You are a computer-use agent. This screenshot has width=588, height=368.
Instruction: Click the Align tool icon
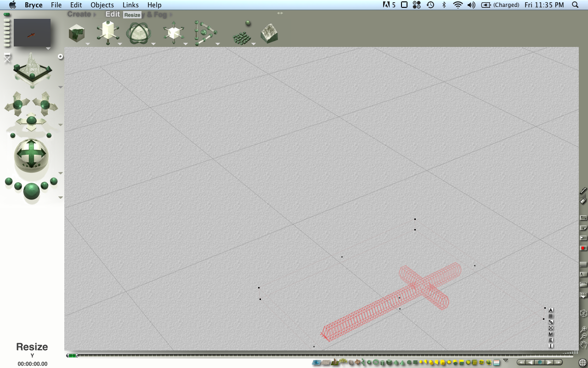[x=205, y=33]
